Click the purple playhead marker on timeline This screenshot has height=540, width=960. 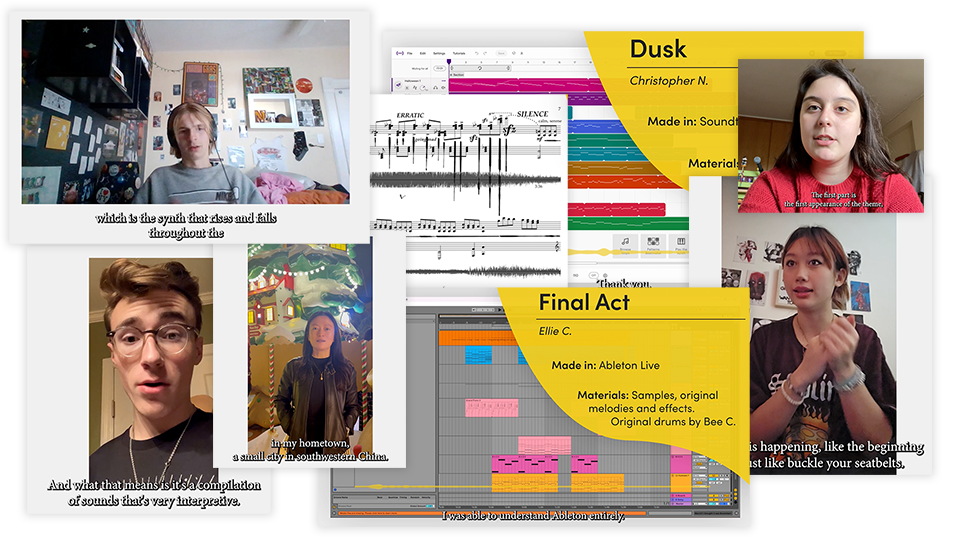coord(449,61)
